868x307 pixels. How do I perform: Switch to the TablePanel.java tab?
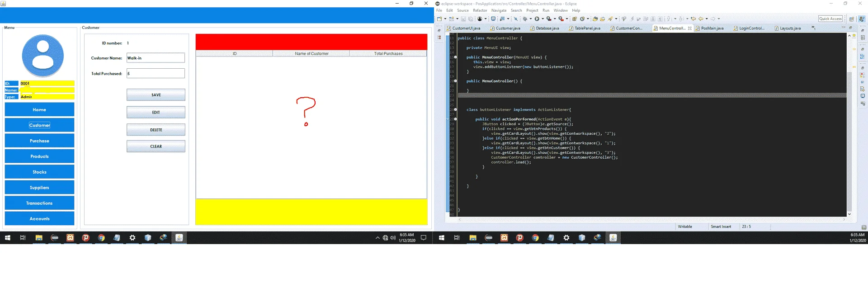point(585,28)
